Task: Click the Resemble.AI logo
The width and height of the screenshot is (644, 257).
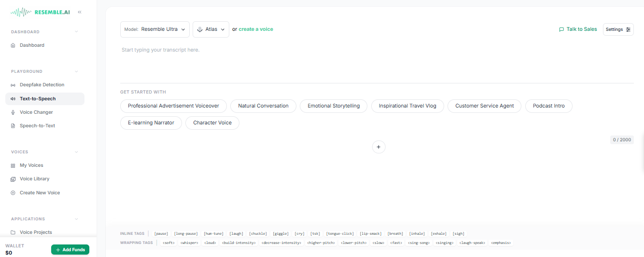Action: (x=40, y=12)
